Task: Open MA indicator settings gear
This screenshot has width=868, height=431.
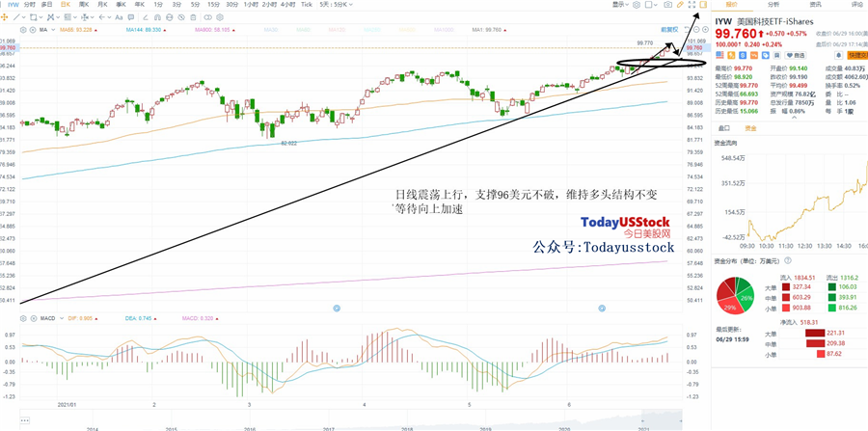Action: pos(23,30)
